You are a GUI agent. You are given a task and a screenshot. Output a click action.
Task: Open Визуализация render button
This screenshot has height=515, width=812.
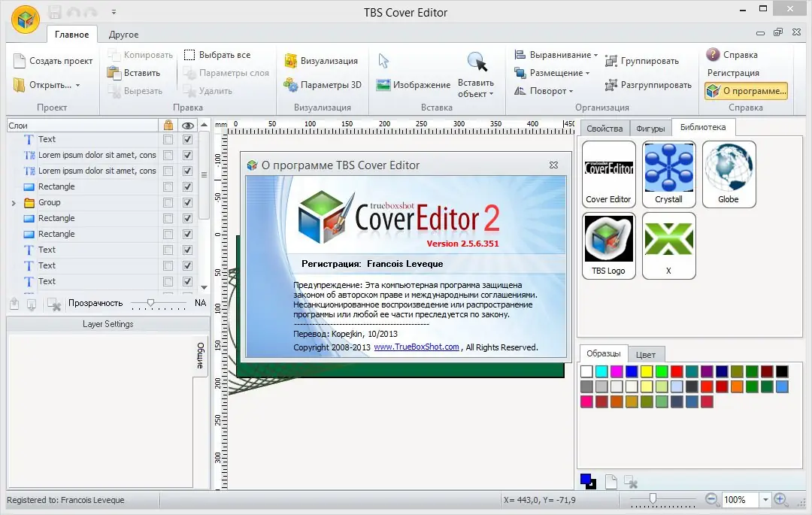click(x=321, y=61)
